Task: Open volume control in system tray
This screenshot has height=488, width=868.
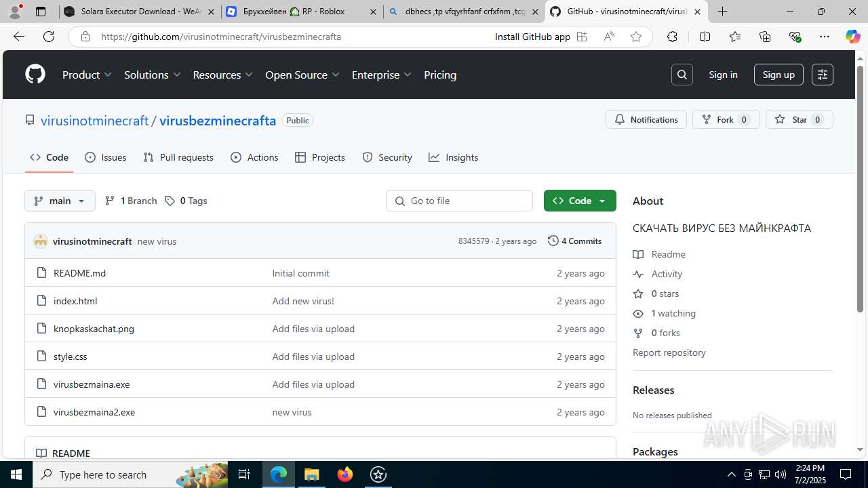Action: [781, 474]
